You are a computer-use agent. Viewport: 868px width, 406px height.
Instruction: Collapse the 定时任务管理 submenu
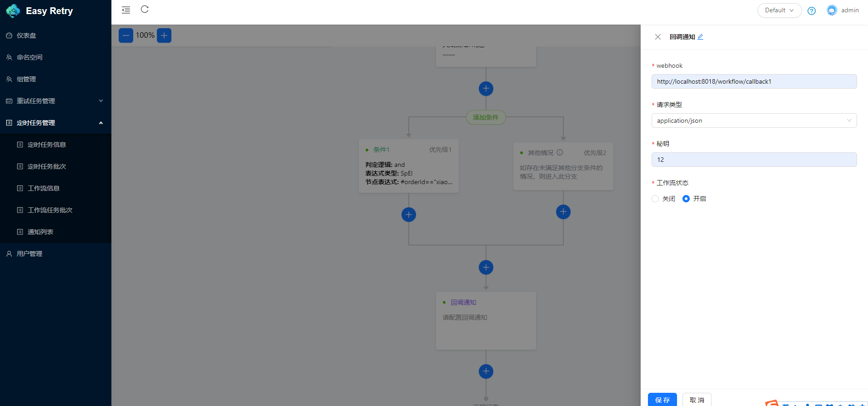55,123
